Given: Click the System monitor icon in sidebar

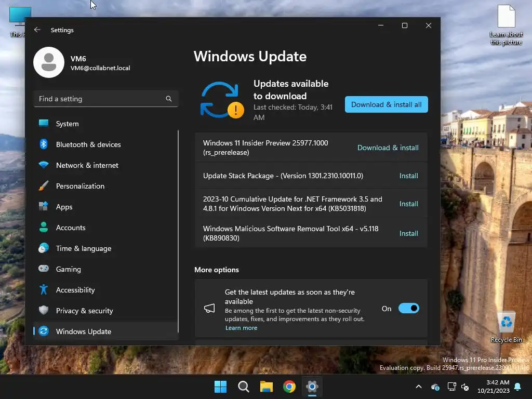Looking at the screenshot, I should pos(44,123).
